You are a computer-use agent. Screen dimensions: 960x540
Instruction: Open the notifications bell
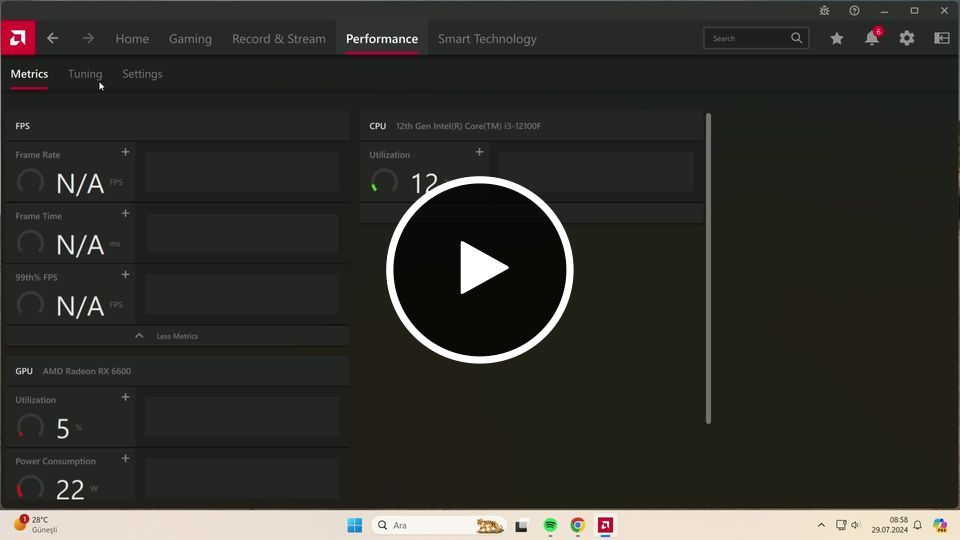872,38
